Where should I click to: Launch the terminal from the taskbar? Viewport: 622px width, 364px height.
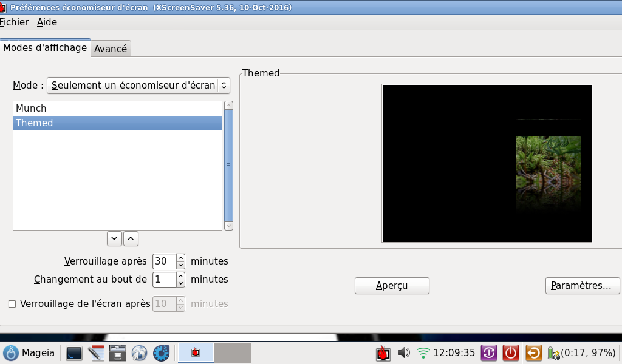[74, 353]
